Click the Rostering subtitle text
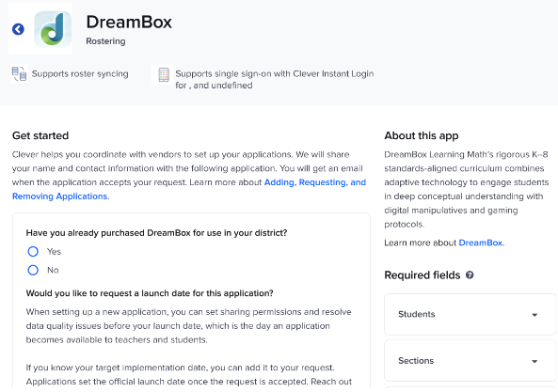This screenshot has height=392, width=558. click(x=105, y=41)
